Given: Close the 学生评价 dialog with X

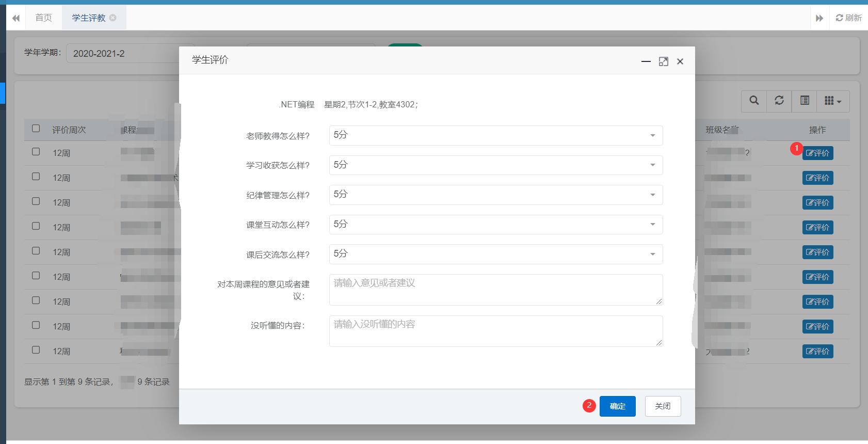Looking at the screenshot, I should [680, 61].
